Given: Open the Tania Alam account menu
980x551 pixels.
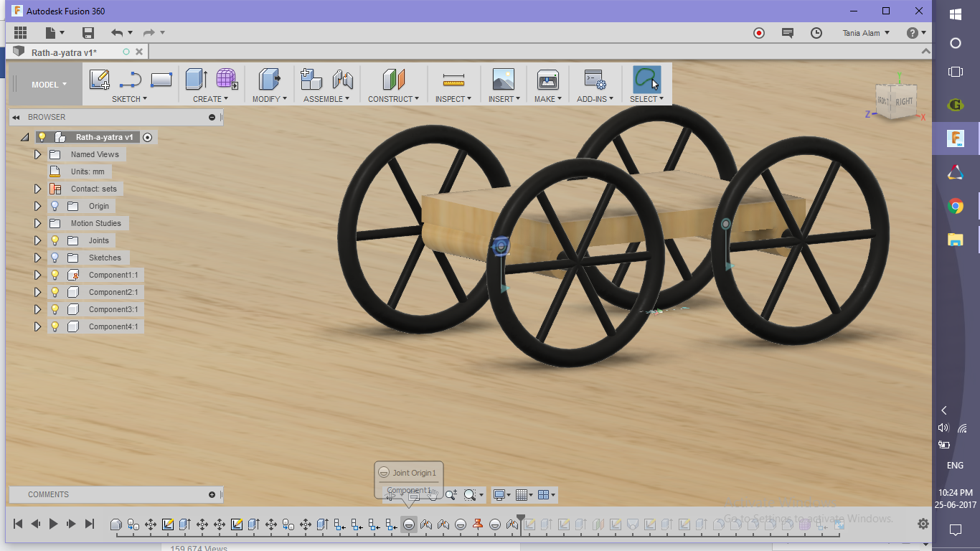Looking at the screenshot, I should click(x=866, y=33).
